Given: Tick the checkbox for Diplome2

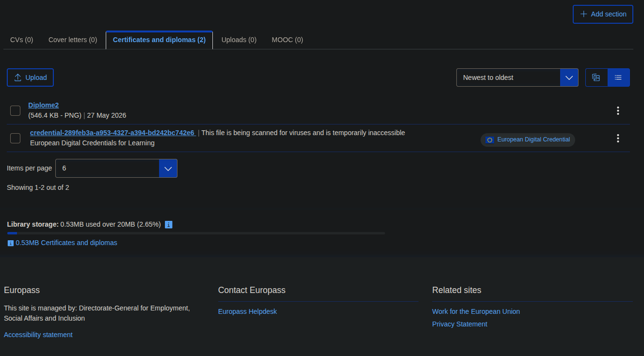Looking at the screenshot, I should [x=16, y=111].
